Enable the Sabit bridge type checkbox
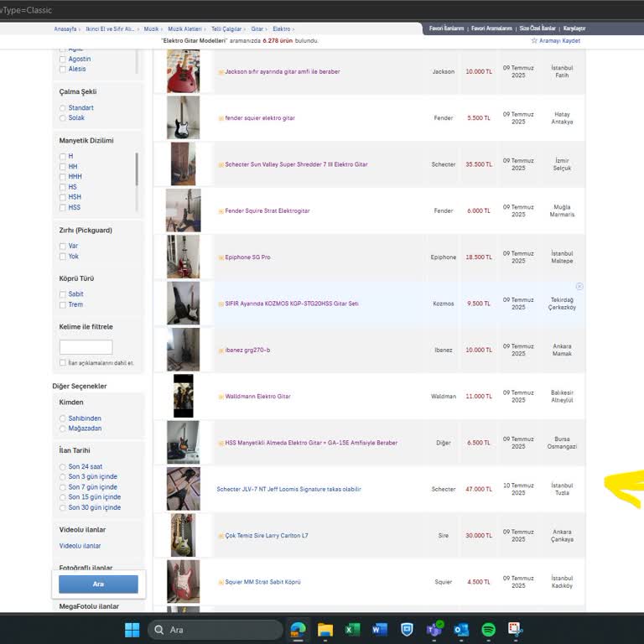 click(63, 294)
